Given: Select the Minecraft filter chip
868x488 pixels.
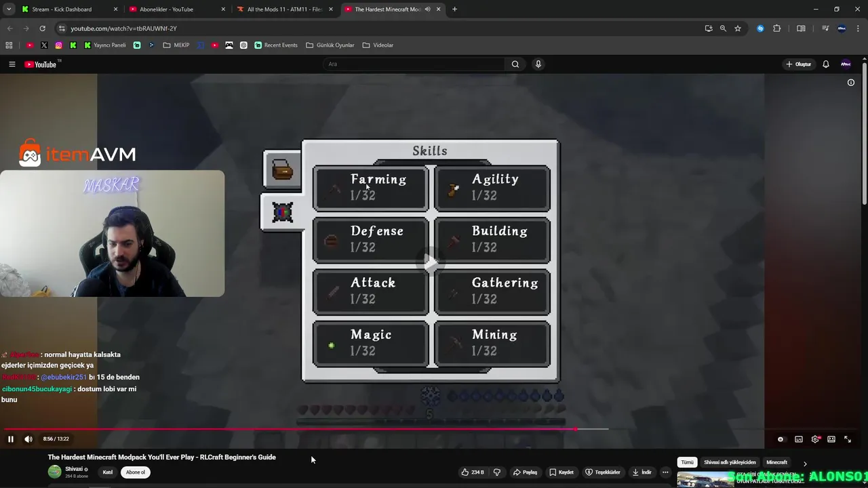Looking at the screenshot, I should click(x=776, y=462).
